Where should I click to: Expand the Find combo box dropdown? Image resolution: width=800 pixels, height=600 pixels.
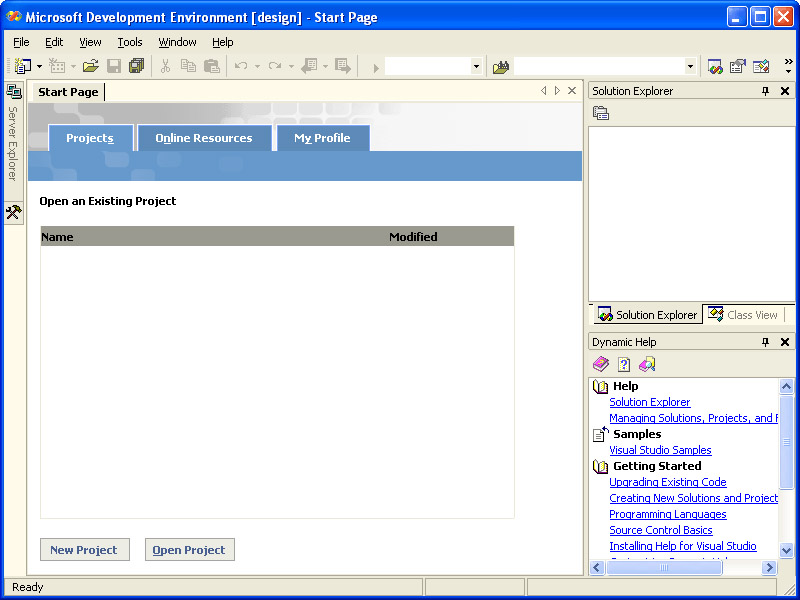690,66
